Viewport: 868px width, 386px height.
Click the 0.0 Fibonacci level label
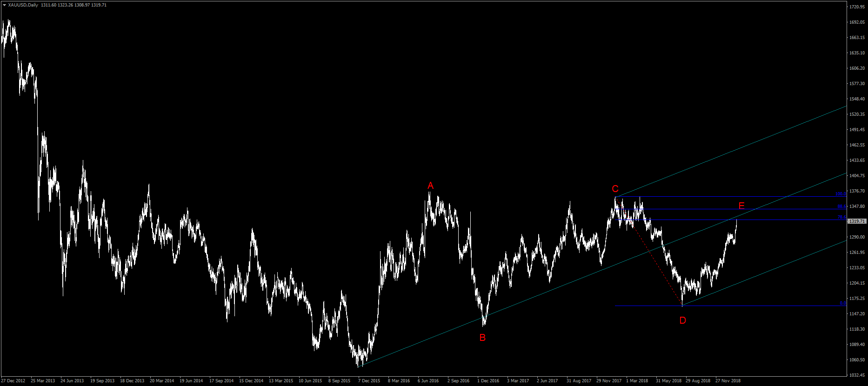[842, 303]
